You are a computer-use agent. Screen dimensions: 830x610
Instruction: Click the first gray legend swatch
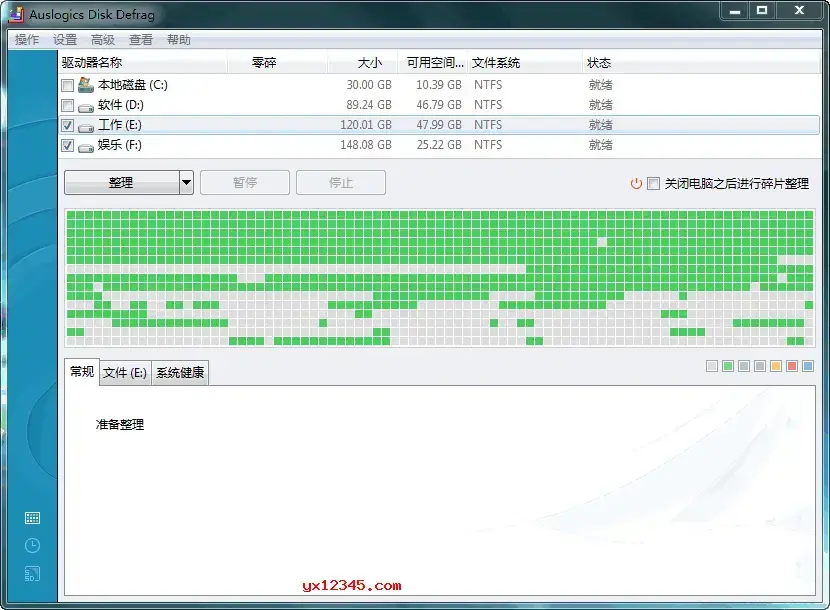pos(744,366)
